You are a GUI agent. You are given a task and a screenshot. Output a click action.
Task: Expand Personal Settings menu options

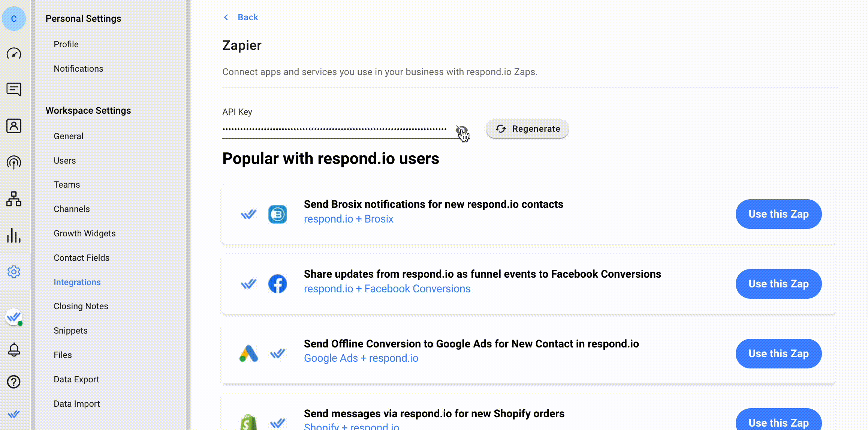(x=84, y=18)
